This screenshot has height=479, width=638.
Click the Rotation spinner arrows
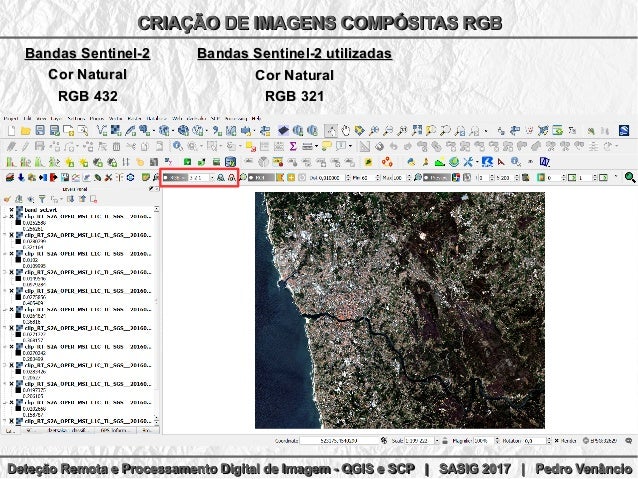[x=548, y=441]
